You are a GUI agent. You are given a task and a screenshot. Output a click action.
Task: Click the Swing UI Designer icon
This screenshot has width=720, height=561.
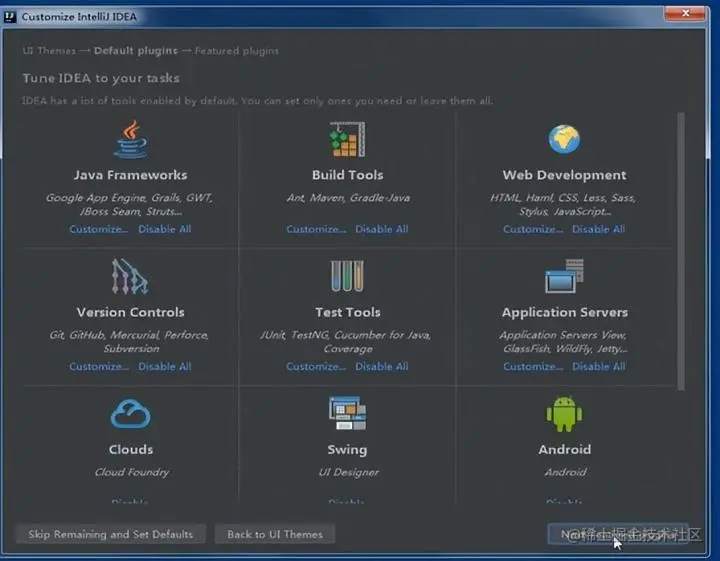348,413
